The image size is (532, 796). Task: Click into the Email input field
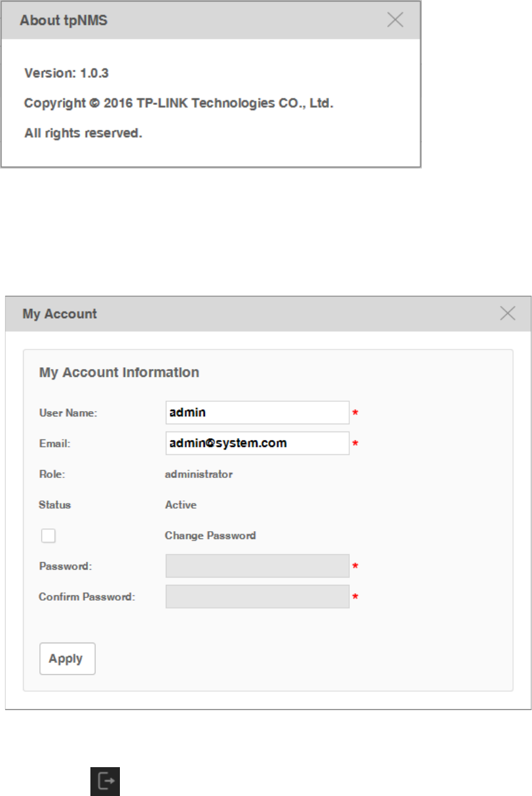coord(257,443)
